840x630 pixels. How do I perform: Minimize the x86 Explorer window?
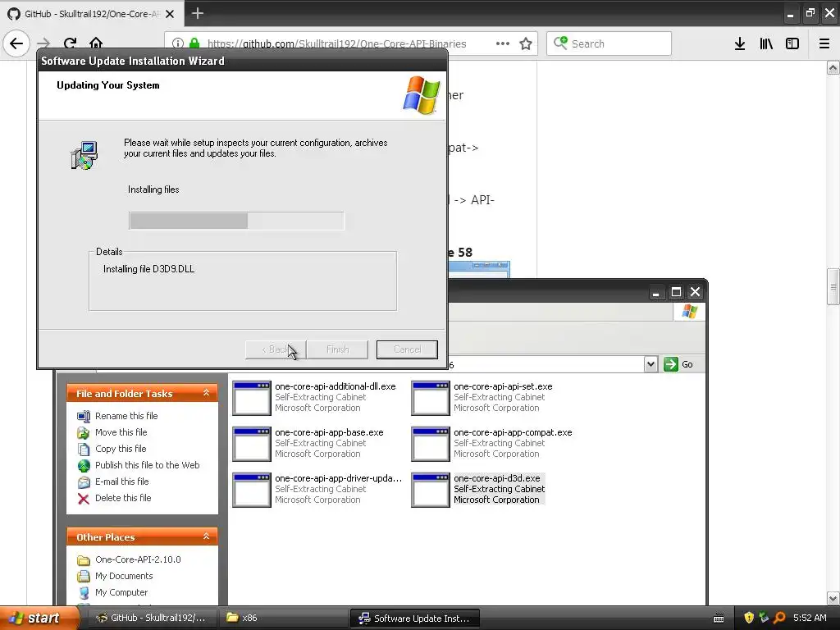(655, 292)
